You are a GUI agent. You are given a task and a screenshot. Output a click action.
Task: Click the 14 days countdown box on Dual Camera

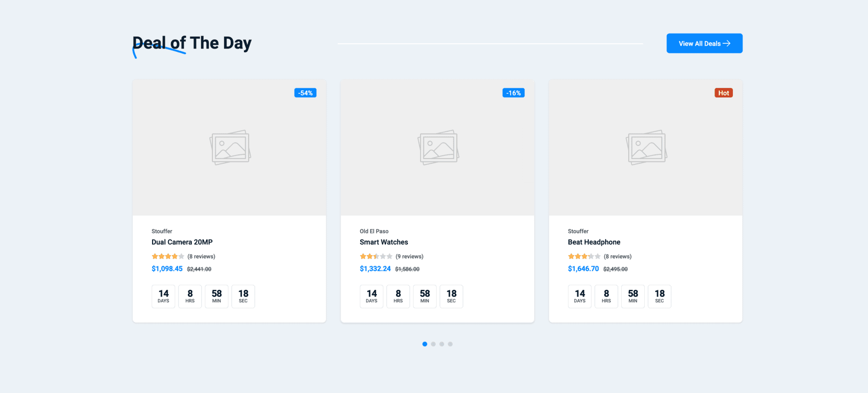pyautogui.click(x=163, y=297)
